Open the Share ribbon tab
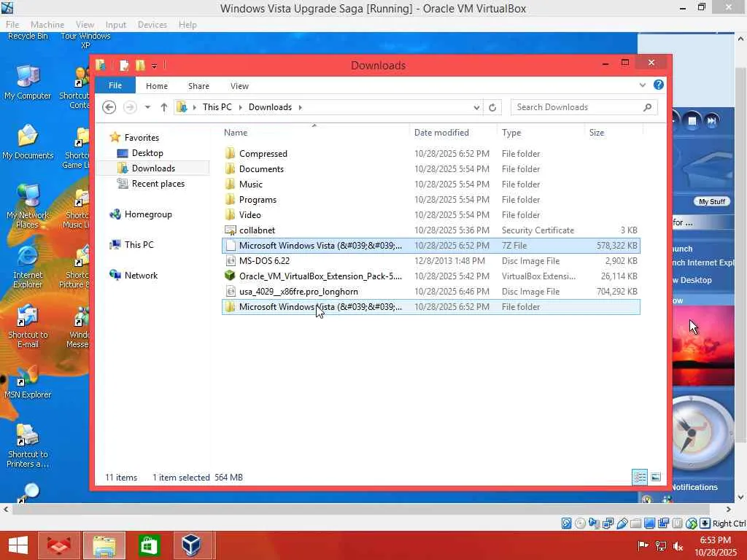Viewport: 747px width, 560px height. point(198,86)
